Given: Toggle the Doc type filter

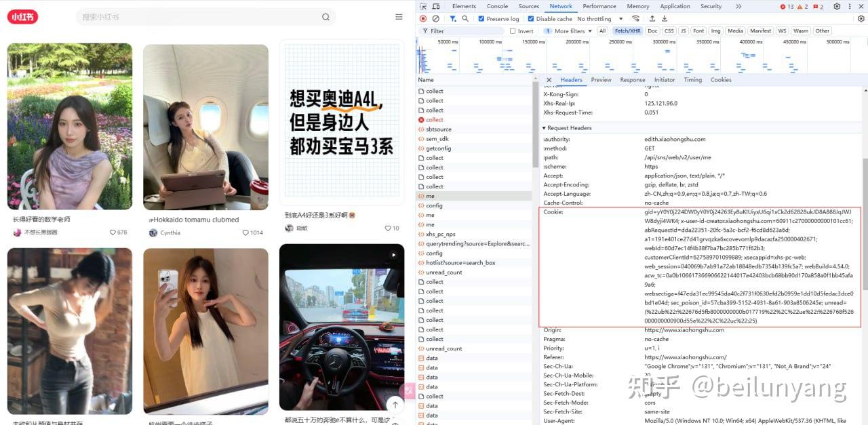Looking at the screenshot, I should click(652, 31).
